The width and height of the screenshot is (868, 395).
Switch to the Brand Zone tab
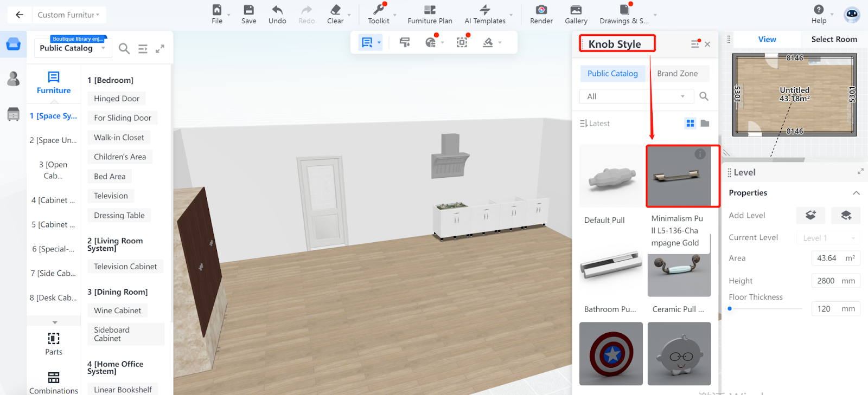click(677, 74)
